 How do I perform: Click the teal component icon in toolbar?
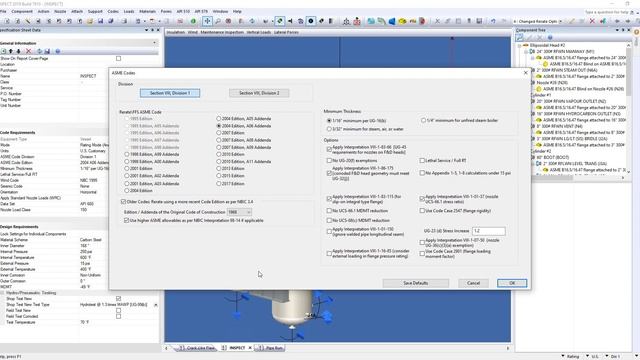371,21
